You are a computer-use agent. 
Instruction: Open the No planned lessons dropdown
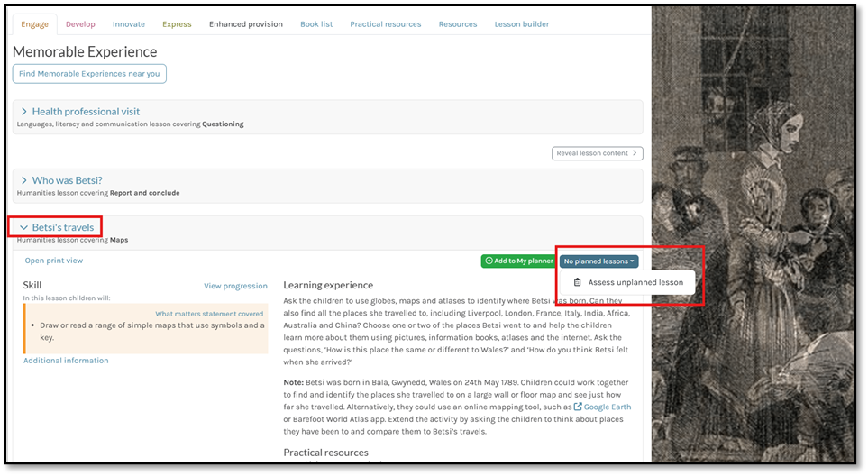599,261
